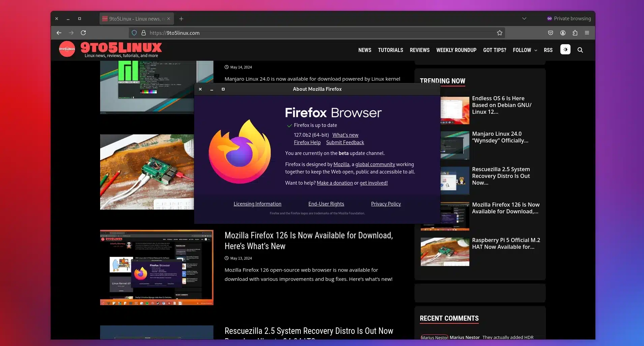This screenshot has width=644, height=346.
Task: Open a new tab with plus button
Action: pos(181,19)
